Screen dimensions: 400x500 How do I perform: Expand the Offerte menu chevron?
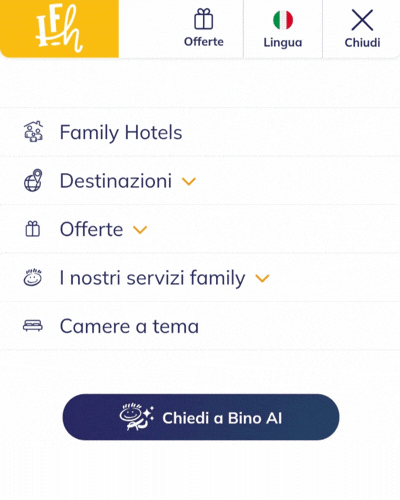[140, 230]
